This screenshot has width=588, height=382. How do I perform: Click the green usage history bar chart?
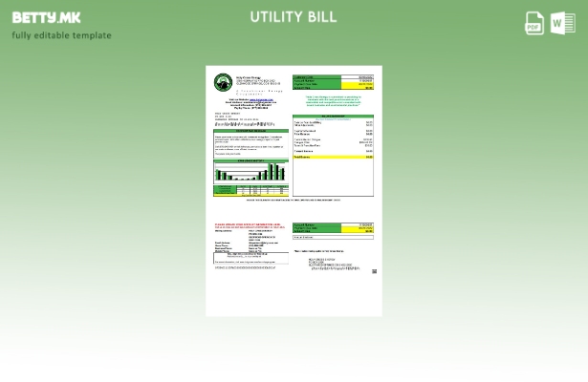(250, 172)
